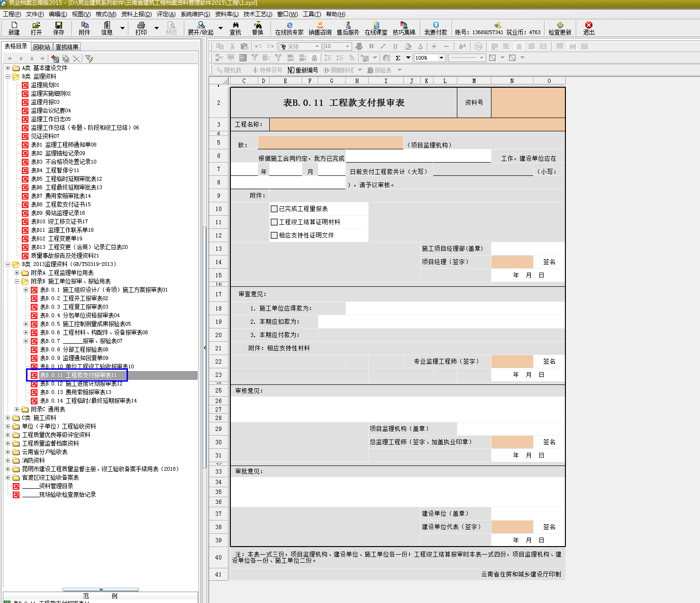Image resolution: width=700 pixels, height=603 pixels.
Task: Switch to the 查找结果 tab
Action: coord(67,46)
